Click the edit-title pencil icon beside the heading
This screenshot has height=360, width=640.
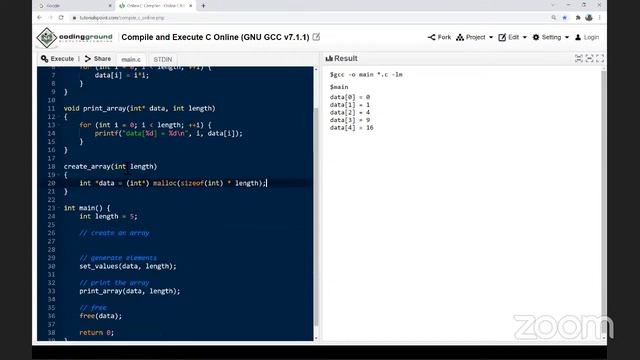(x=316, y=37)
